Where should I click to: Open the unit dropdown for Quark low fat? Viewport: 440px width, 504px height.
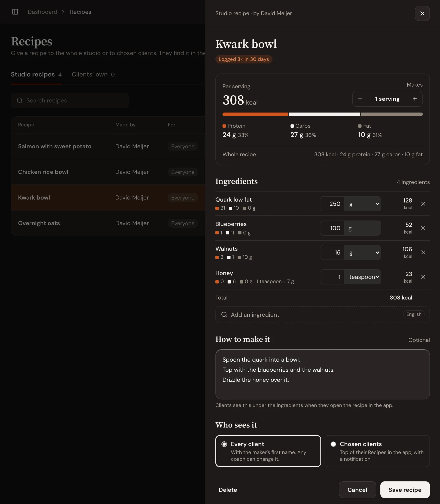[x=363, y=204]
